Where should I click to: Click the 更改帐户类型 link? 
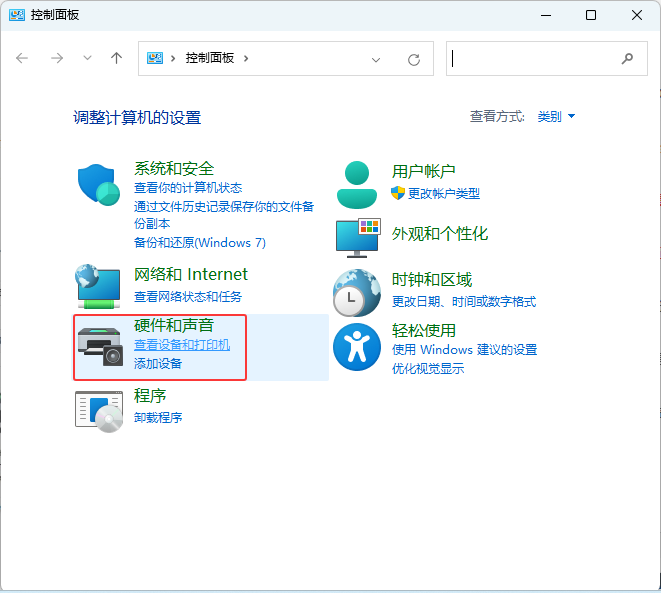click(443, 193)
